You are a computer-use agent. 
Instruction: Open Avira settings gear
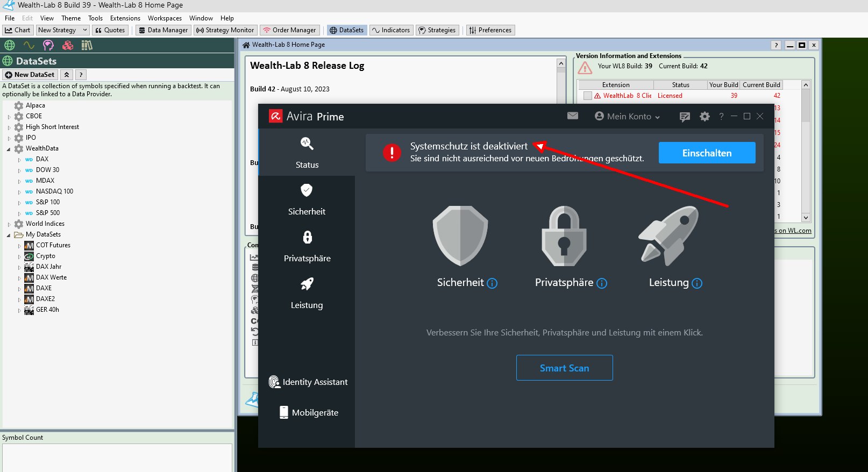[705, 116]
